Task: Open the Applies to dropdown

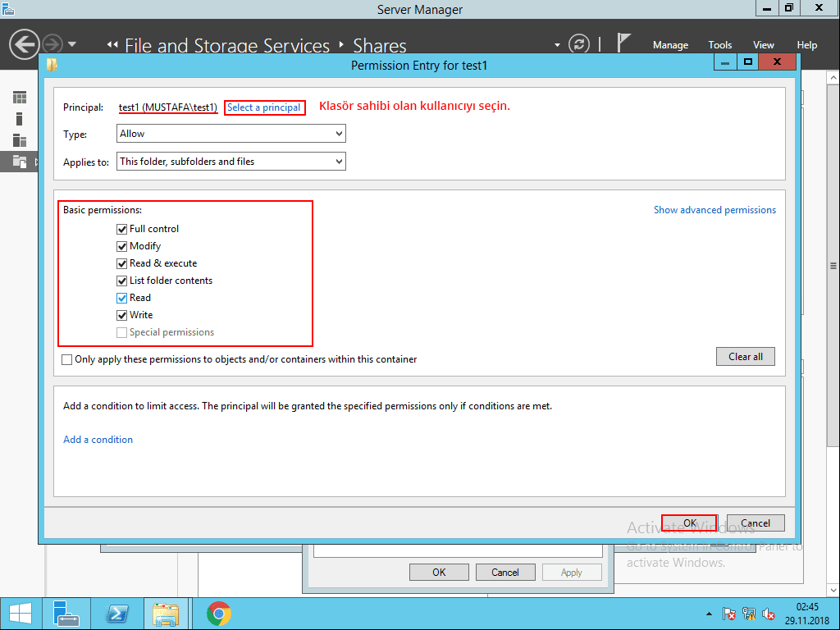Action: [231, 162]
